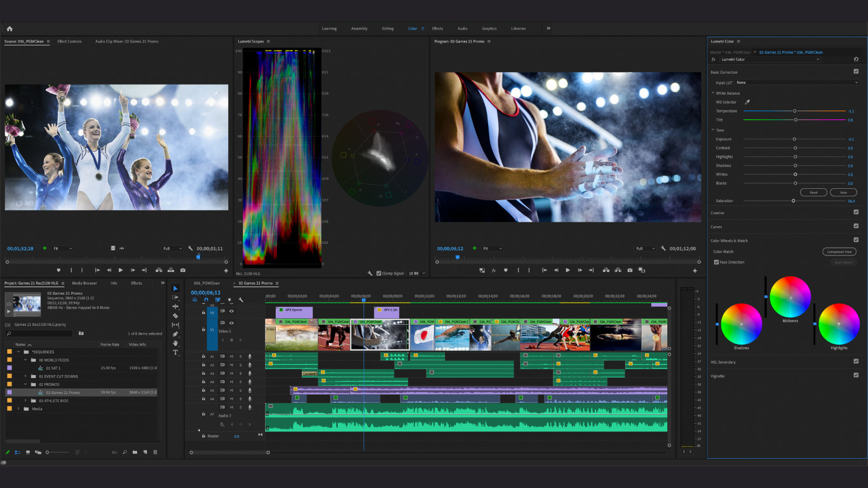This screenshot has width=868, height=488.
Task: Select the Pen tool
Action: coord(176,334)
